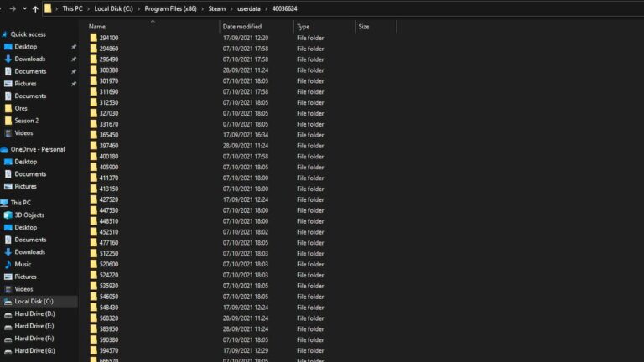
Task: Open Hard Drive (D:) in sidebar
Action: (x=35, y=313)
